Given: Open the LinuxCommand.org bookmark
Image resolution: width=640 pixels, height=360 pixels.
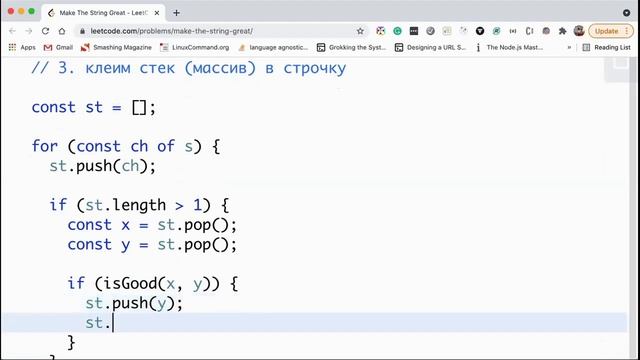Looking at the screenshot, I should pyautogui.click(x=195, y=47).
